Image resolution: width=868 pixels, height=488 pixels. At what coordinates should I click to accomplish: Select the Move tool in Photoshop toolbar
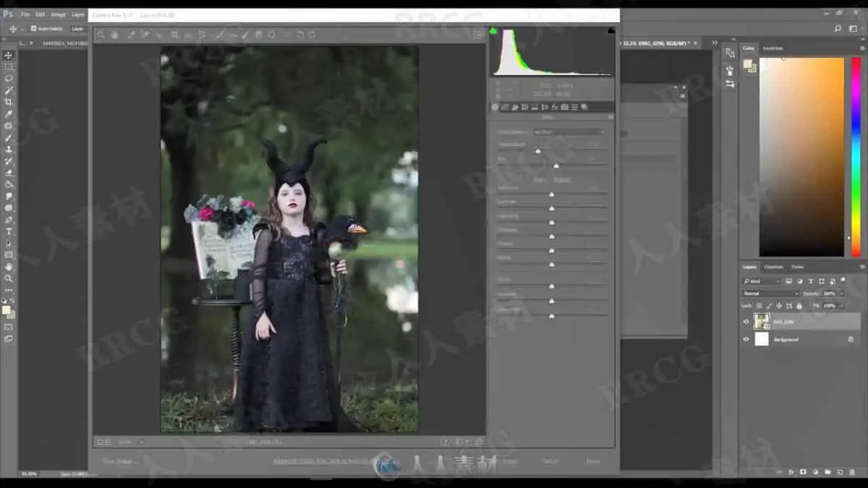click(x=9, y=55)
